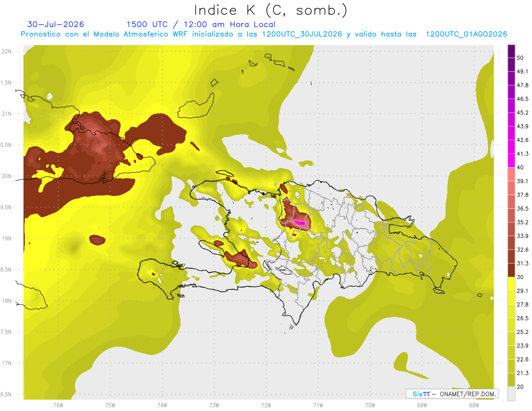Pick the bright yellow swatch between 29.1 and 30
This screenshot has height=411, width=532.
(x=511, y=283)
